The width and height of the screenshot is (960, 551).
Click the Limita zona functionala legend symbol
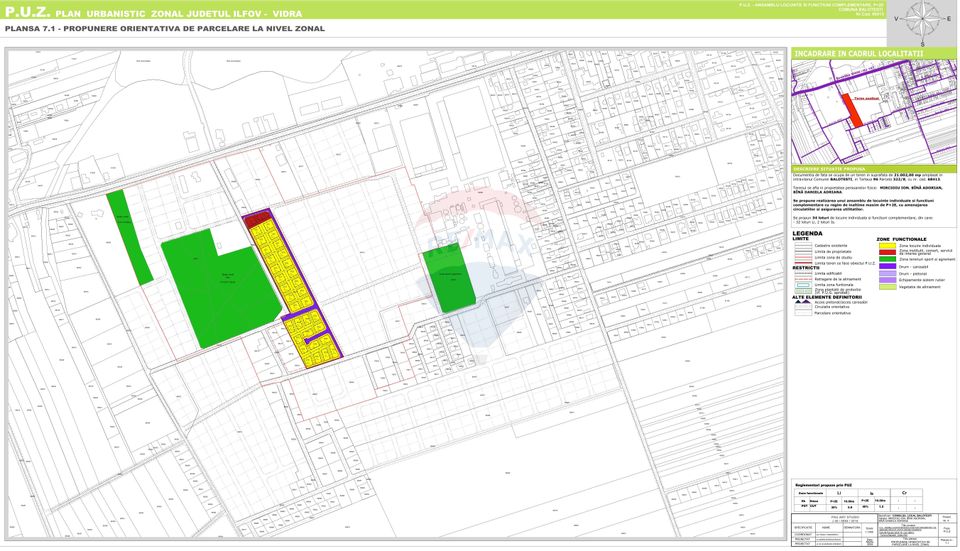[802, 285]
